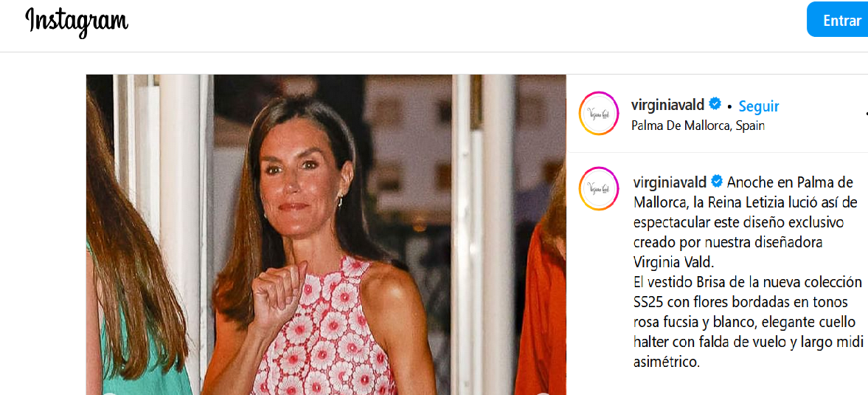Screen dimensions: 868x395
Task: Open the Palma De Mallorca, Spain location
Action: pyautogui.click(x=698, y=126)
